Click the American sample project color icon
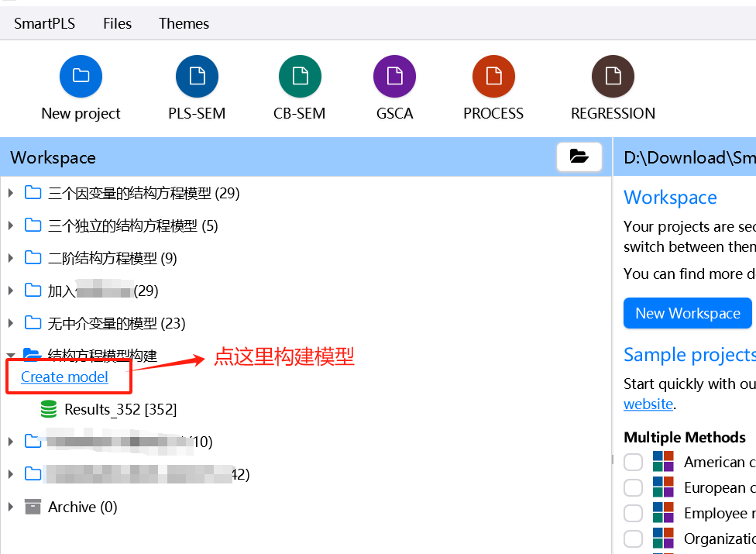This screenshot has height=554, width=756. coord(663,462)
